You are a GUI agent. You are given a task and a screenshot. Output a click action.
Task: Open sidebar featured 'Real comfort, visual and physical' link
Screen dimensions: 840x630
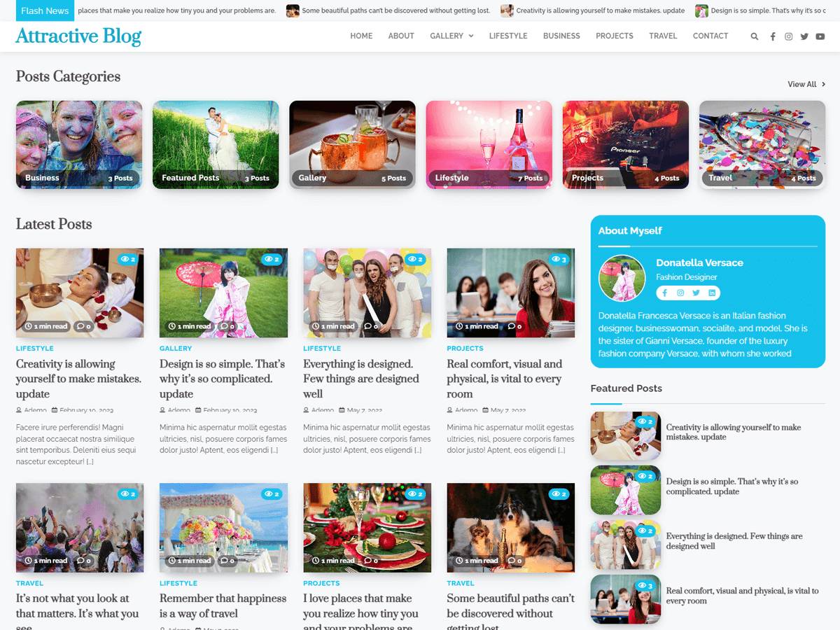(x=742, y=596)
